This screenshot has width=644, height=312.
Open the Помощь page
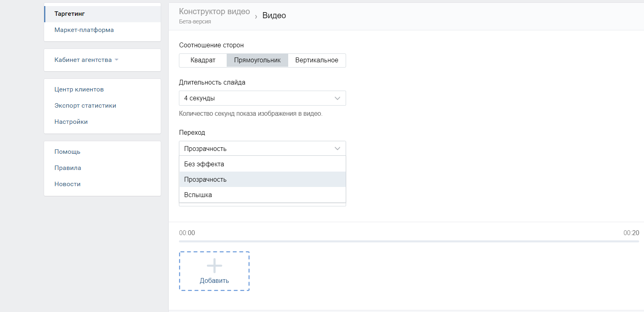67,152
